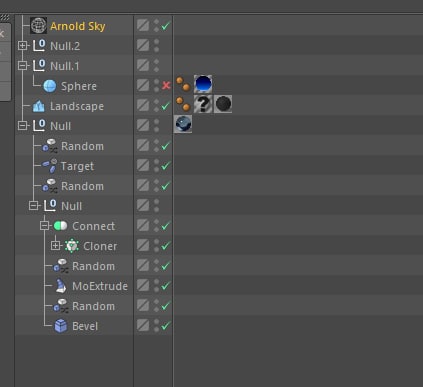Screen dimensions: 423x387
Task: Collapse the Null.1 hierarchy
Action: pos(23,66)
